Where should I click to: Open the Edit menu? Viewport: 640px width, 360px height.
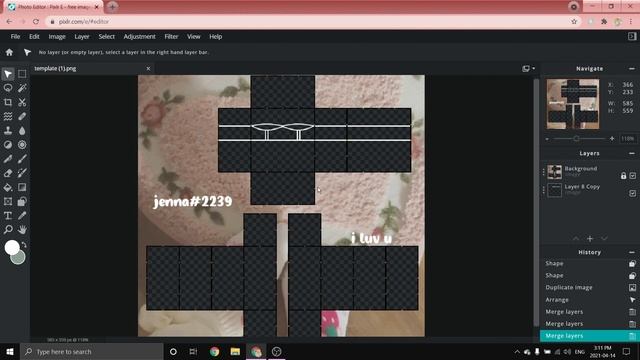pos(34,36)
